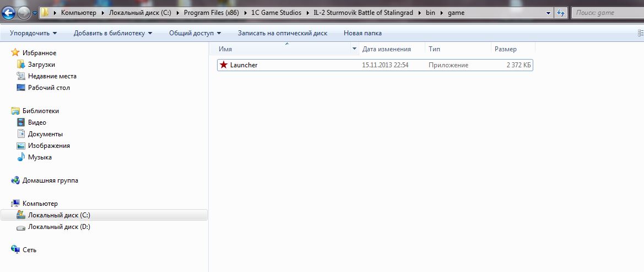Image resolution: width=644 pixels, height=272 pixels.
Task: Click the Компьютер icon in sidebar
Action: (x=15, y=203)
